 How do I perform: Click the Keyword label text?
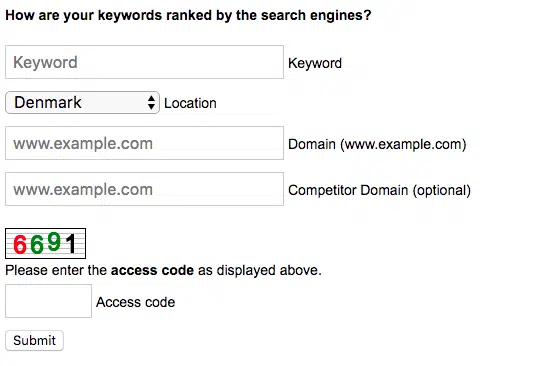[x=315, y=63]
